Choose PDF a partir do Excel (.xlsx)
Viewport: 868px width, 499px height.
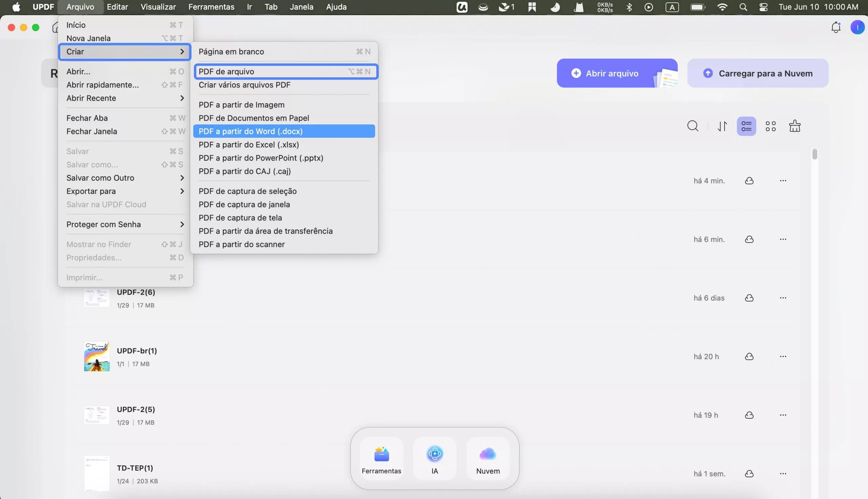click(x=284, y=145)
